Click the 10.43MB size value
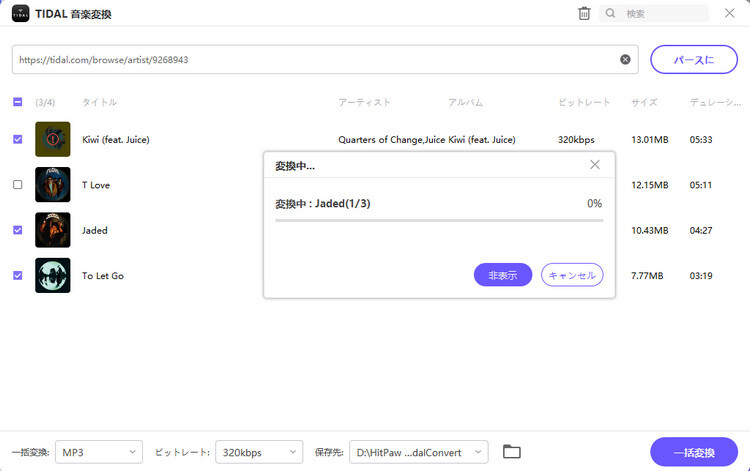The width and height of the screenshot is (750, 471). coord(650,230)
